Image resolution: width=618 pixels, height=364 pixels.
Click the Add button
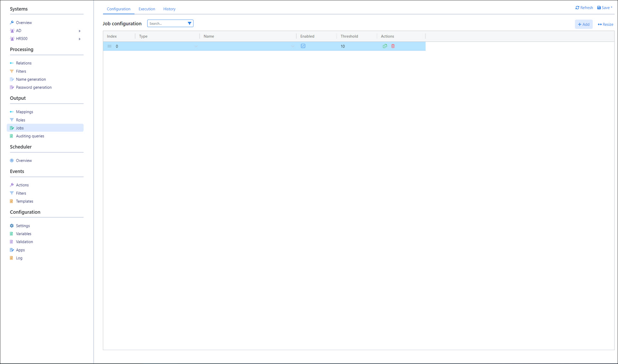[584, 24]
